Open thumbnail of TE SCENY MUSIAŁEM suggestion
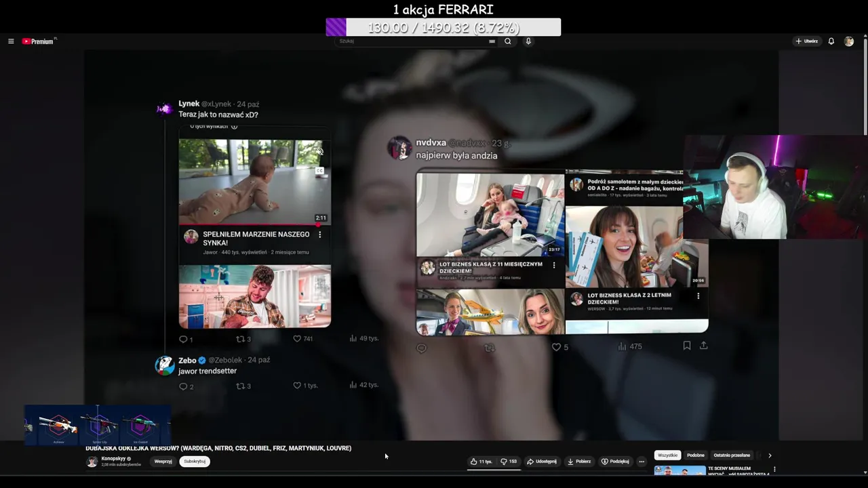This screenshot has width=868, height=488. click(679, 471)
